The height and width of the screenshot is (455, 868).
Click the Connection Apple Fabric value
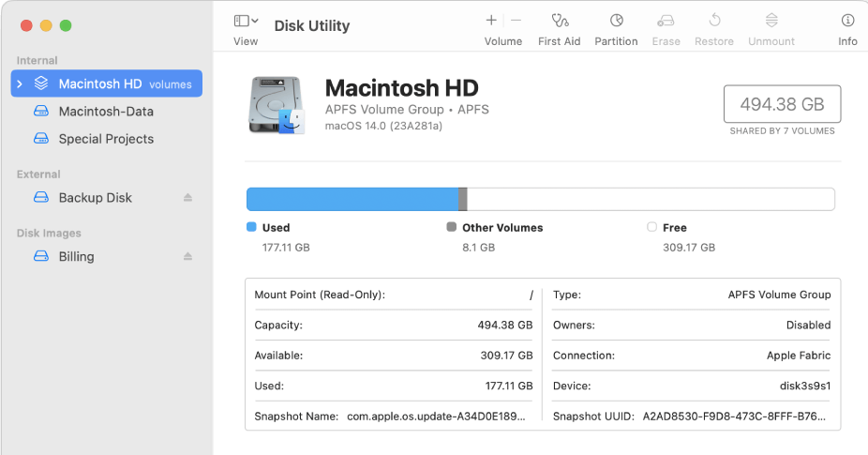[799, 356]
